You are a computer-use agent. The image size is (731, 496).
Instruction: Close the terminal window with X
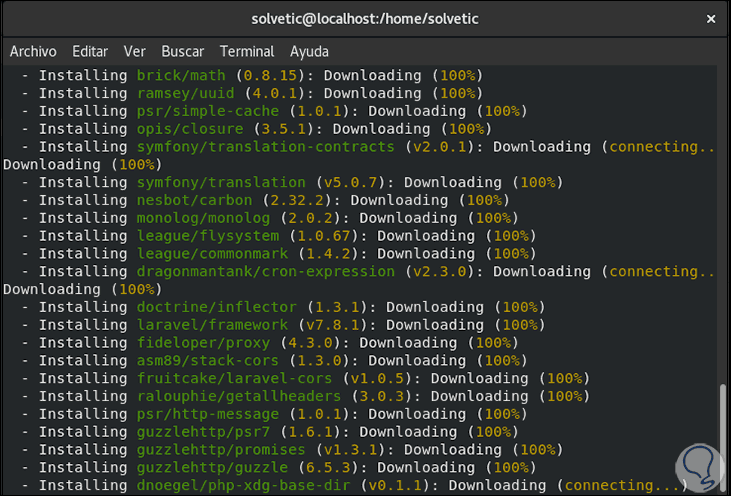[711, 19]
